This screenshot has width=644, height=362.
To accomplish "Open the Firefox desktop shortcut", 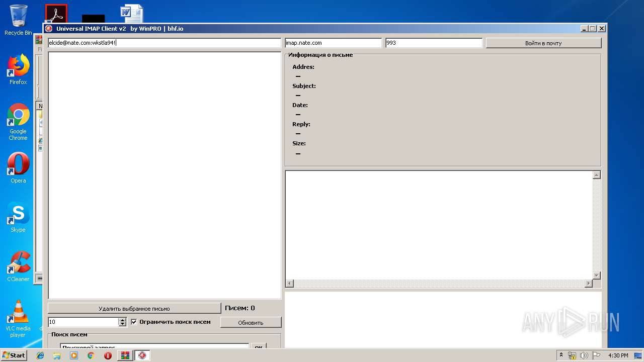I will coord(18,69).
